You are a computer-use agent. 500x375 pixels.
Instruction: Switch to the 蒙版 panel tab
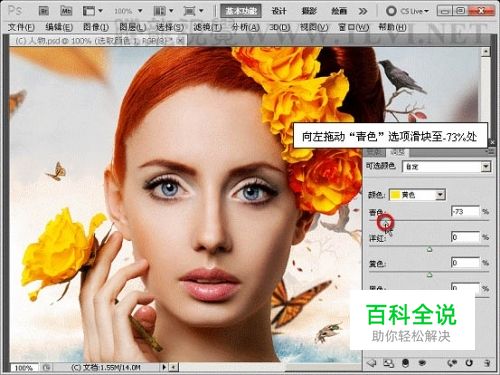pos(374,152)
